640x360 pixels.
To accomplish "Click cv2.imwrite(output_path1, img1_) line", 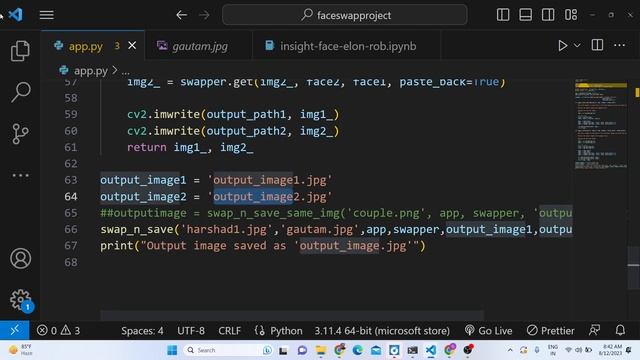I will 233,114.
